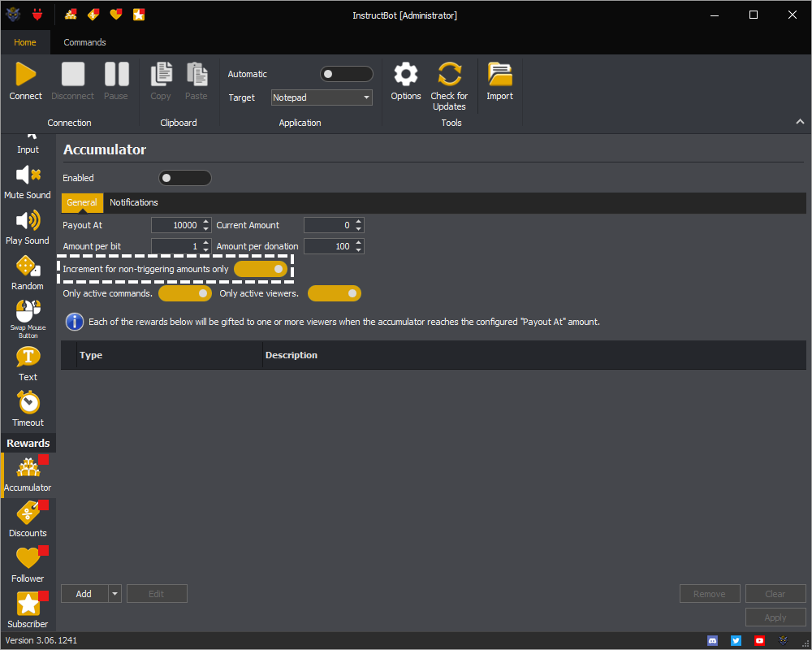Decrease Amount per donation value
Screen dimensions: 812x650
358,250
